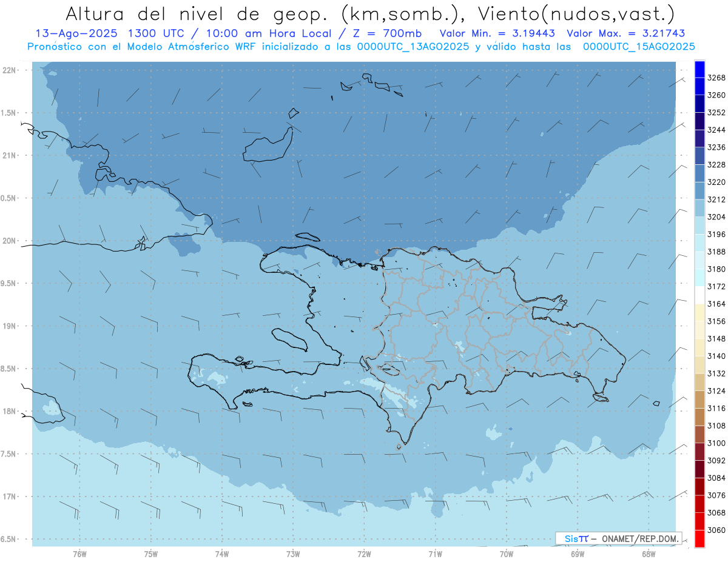The height and width of the screenshot is (562, 728).
Task: Click the legend value 3268
Action: point(716,78)
